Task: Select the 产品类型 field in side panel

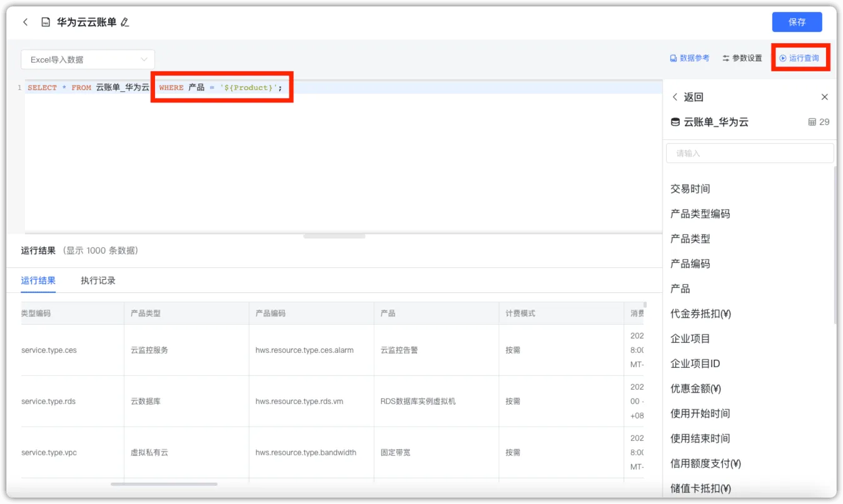Action: click(x=690, y=239)
